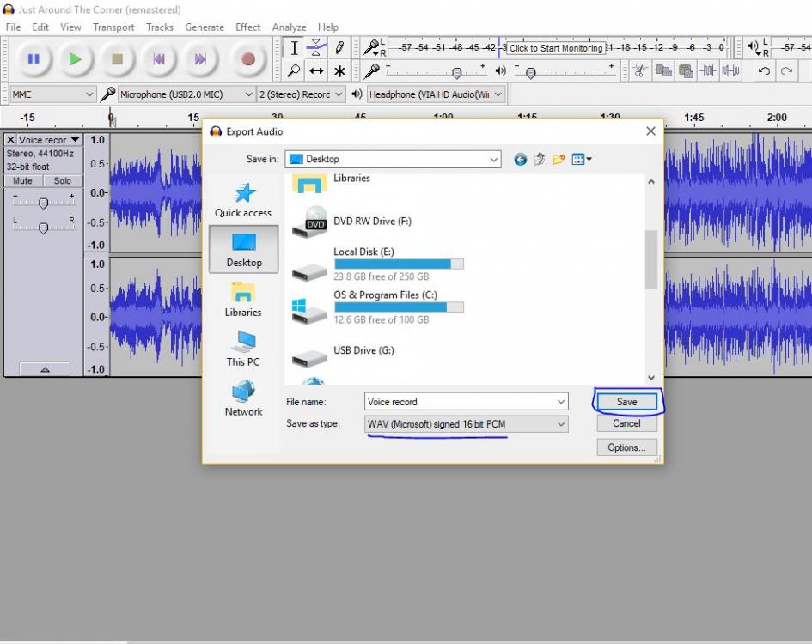
Task: Select the Envelope tool
Action: [x=316, y=48]
